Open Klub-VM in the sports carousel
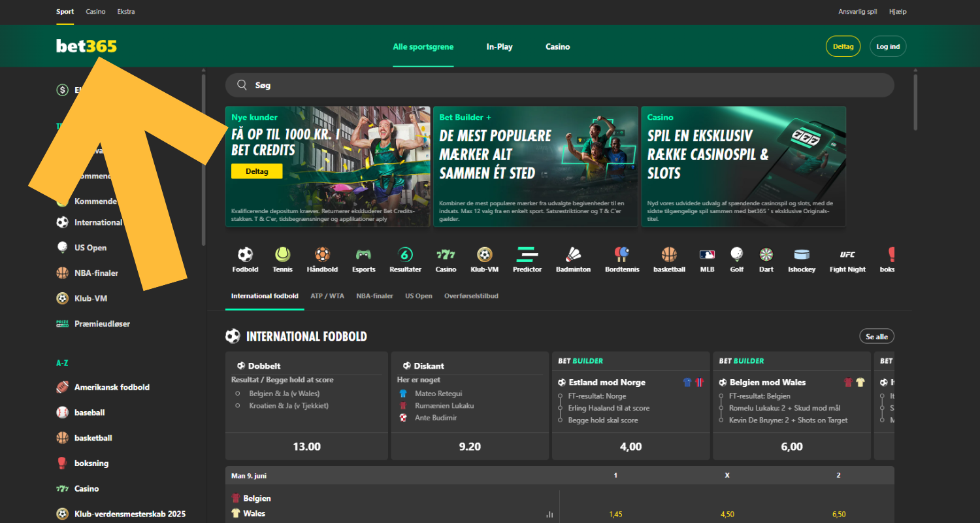Image resolution: width=980 pixels, height=523 pixels. pyautogui.click(x=484, y=260)
